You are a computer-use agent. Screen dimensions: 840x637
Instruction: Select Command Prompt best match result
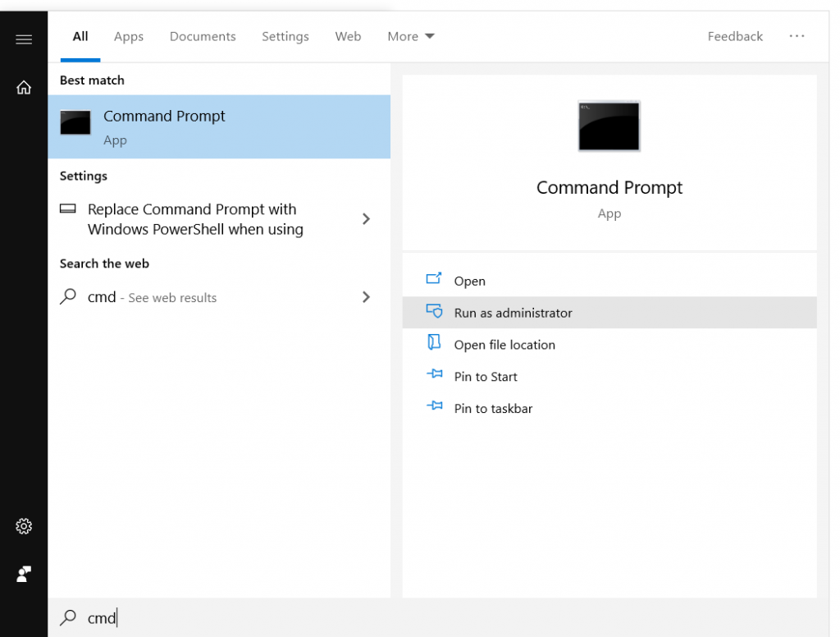click(x=219, y=126)
